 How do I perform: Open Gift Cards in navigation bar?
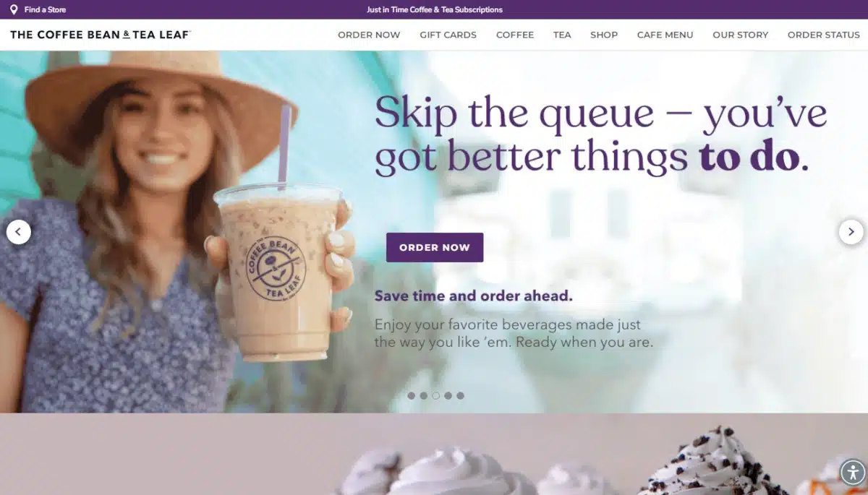[x=448, y=35]
